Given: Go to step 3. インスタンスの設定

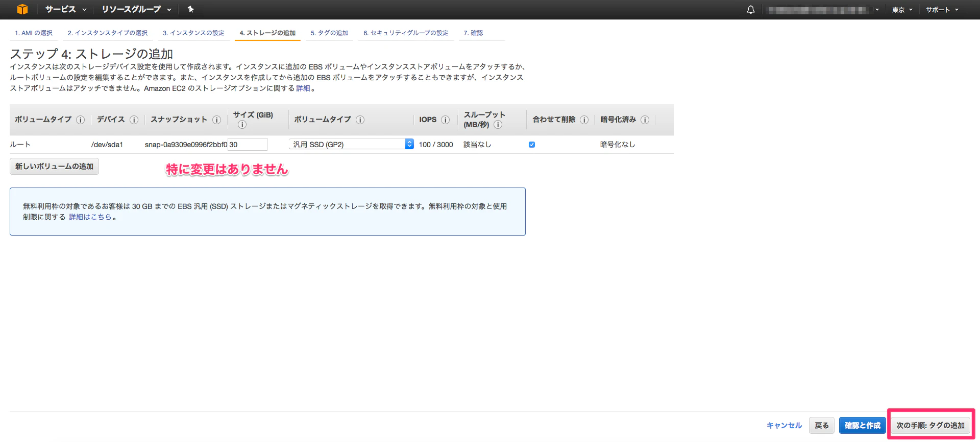Looking at the screenshot, I should pos(193,33).
